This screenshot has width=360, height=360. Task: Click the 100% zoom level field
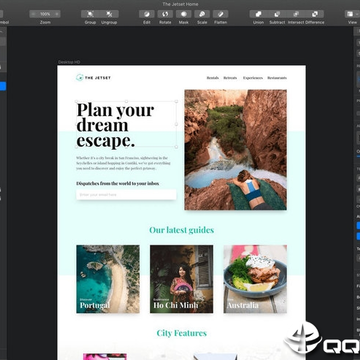[45, 14]
